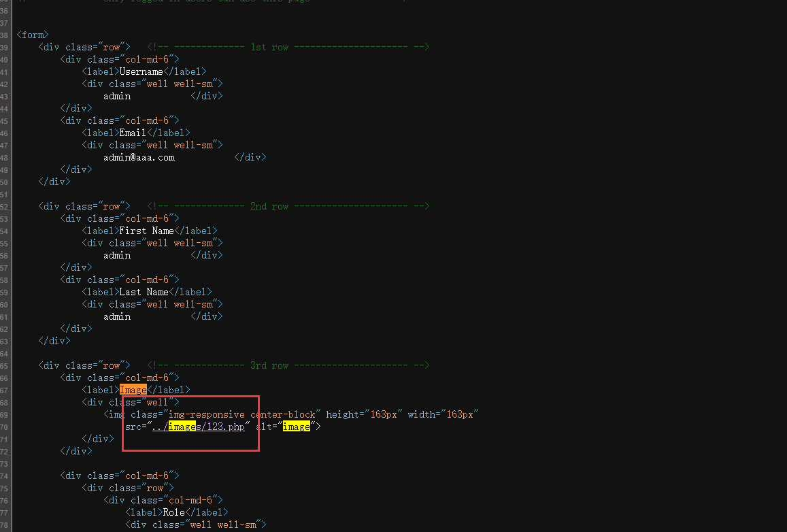Click line number 70 in the gutter
The image size is (787, 532).
tap(5, 427)
